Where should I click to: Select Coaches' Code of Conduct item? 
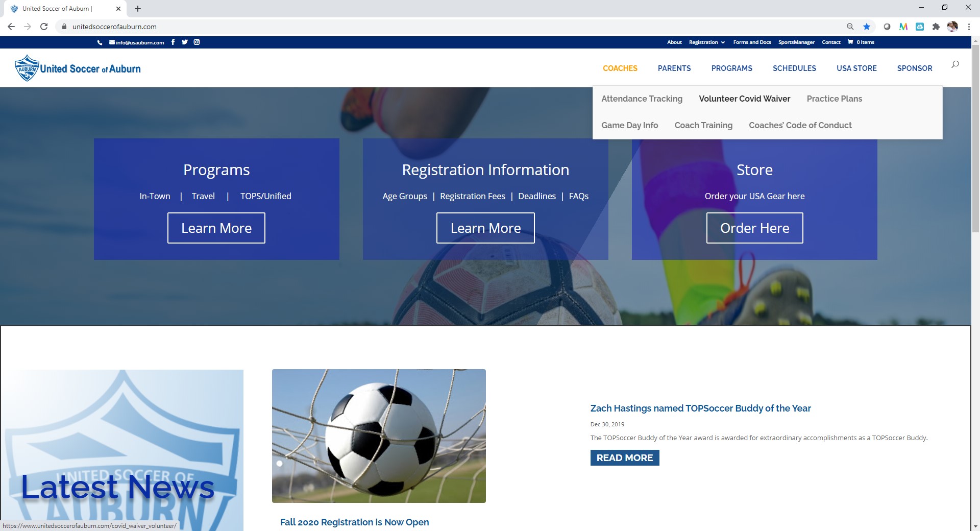coord(800,125)
